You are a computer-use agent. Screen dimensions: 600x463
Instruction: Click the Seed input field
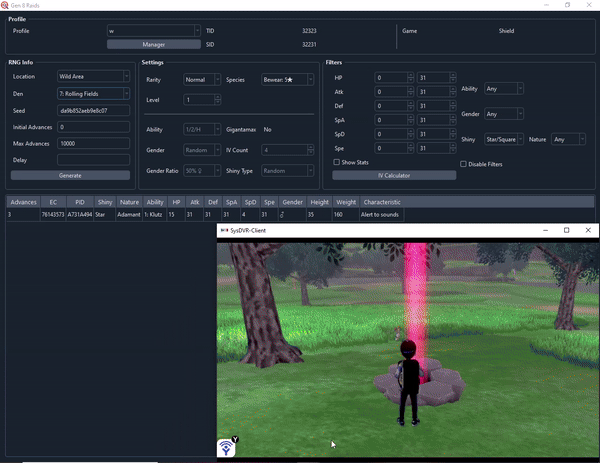coord(93,111)
